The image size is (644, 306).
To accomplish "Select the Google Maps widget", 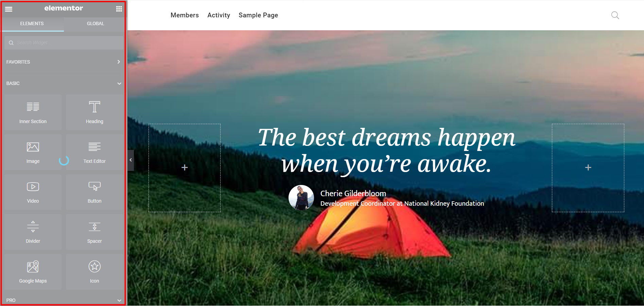I will point(33,272).
